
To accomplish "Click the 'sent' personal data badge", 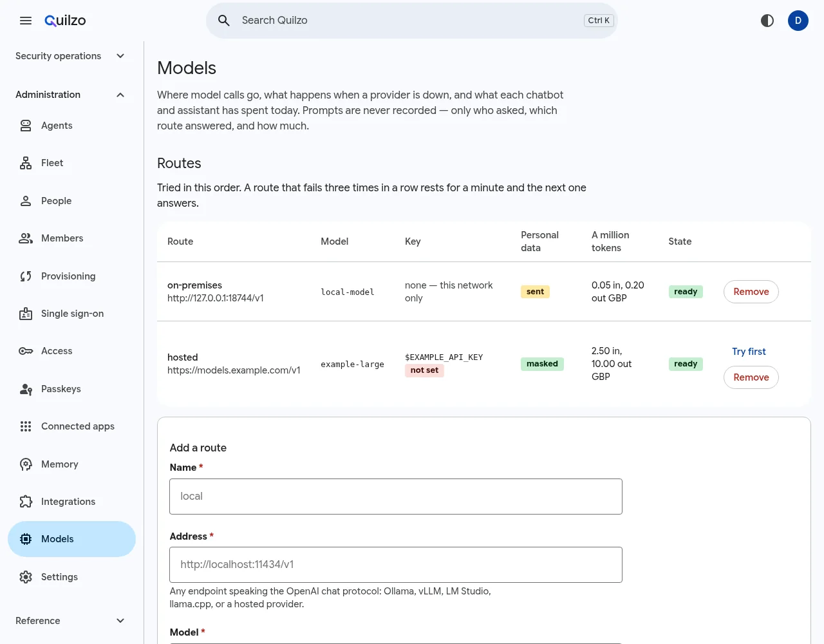I will tap(535, 292).
